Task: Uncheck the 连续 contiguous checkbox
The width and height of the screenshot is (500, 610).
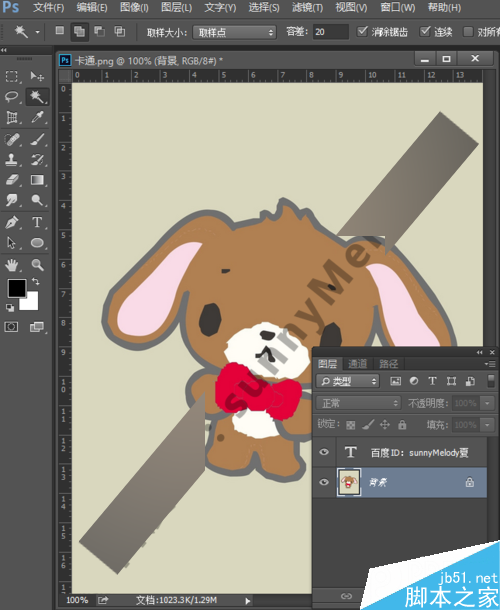Action: tap(425, 31)
